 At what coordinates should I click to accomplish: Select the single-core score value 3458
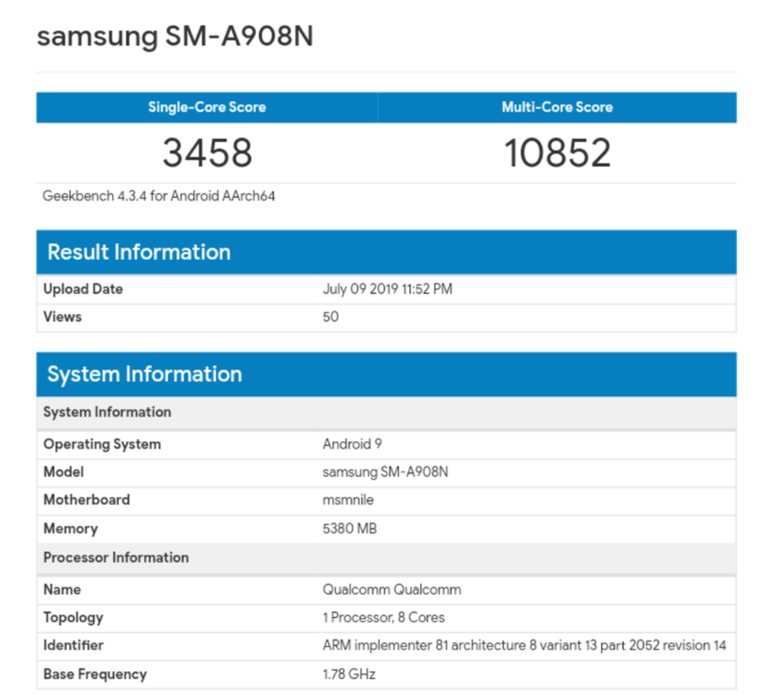pyautogui.click(x=207, y=153)
